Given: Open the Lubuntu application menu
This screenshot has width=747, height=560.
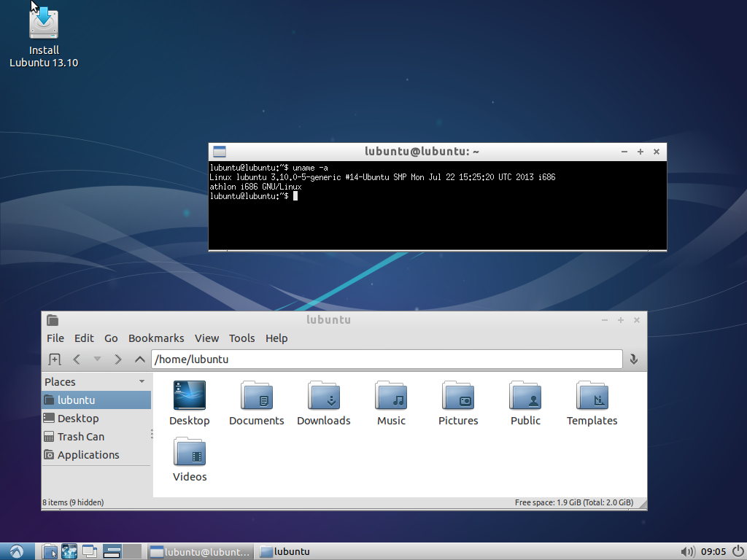Looking at the screenshot, I should [x=15, y=551].
